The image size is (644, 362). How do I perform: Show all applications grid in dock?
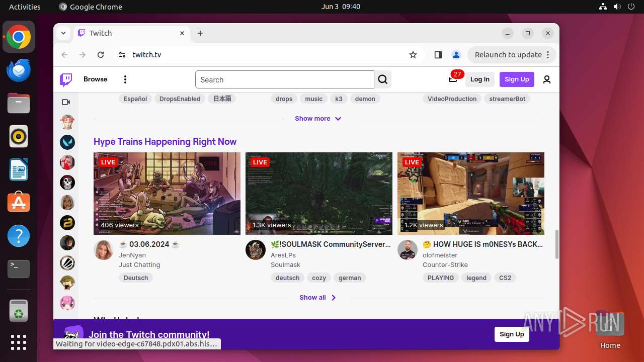point(19,342)
